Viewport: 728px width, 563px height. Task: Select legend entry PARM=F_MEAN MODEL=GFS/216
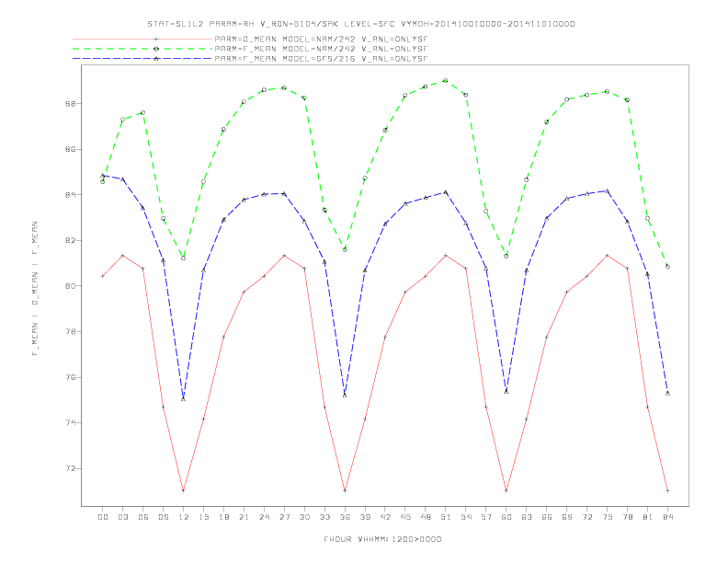[321, 59]
